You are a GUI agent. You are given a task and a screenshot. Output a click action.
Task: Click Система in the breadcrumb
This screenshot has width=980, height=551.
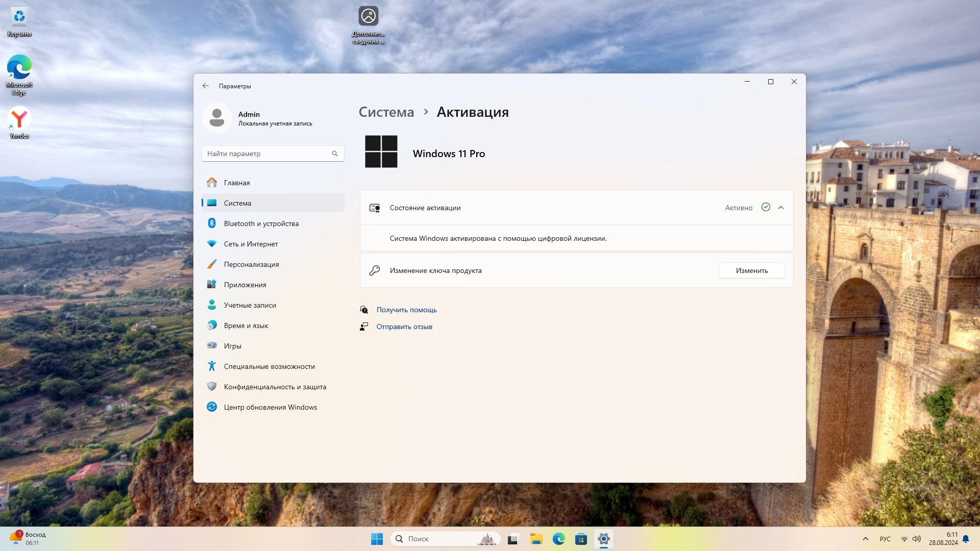(386, 112)
